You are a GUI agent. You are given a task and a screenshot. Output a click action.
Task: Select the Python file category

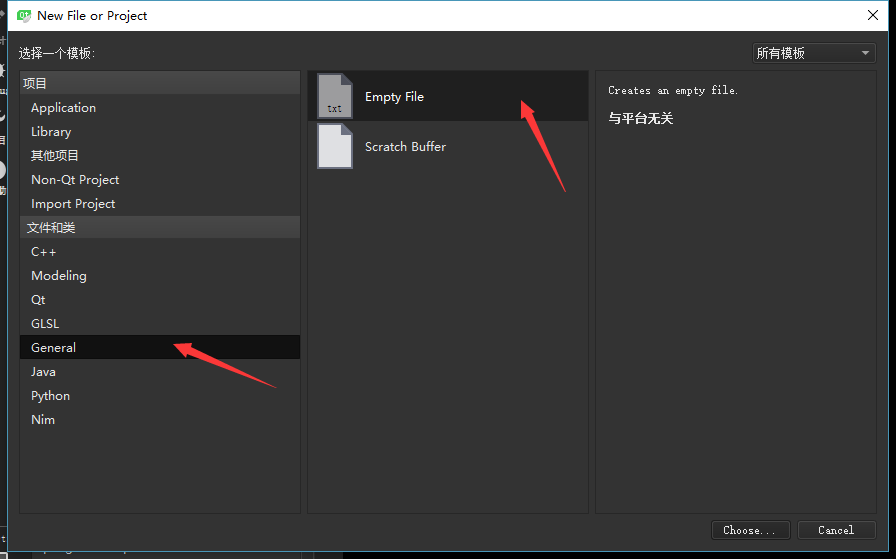(x=160, y=396)
